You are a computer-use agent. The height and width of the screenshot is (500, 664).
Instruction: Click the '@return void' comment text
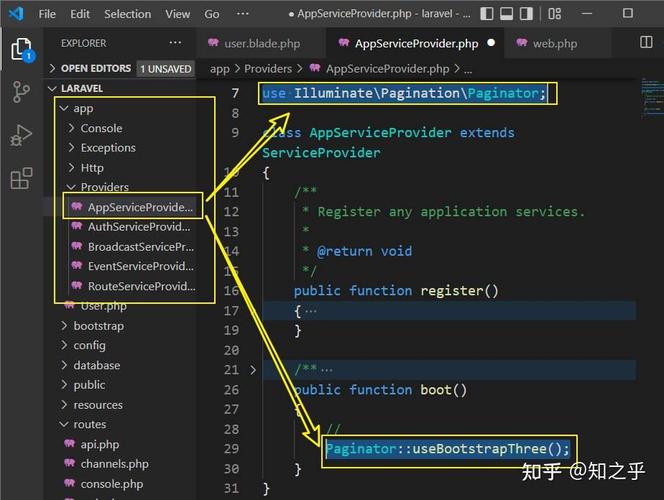click(364, 251)
